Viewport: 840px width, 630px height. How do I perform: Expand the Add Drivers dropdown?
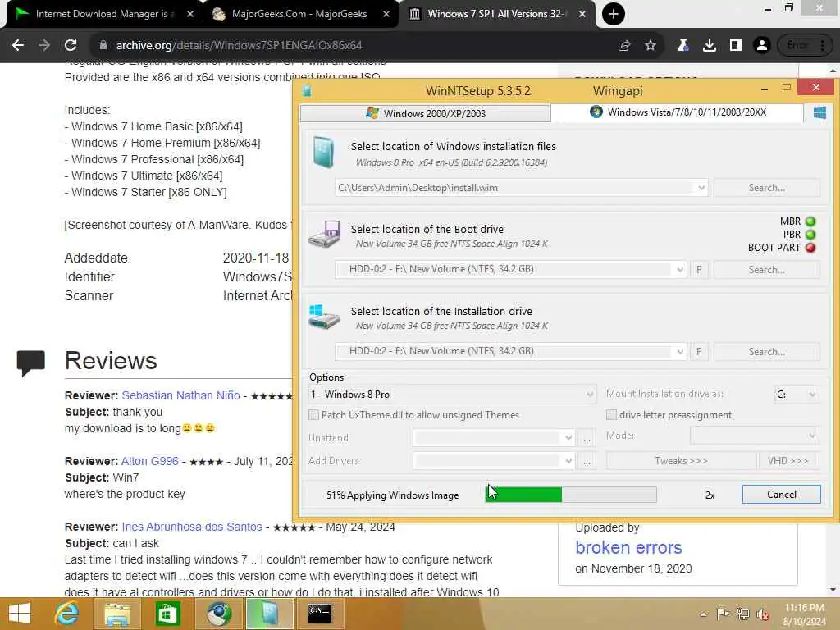[x=568, y=461]
